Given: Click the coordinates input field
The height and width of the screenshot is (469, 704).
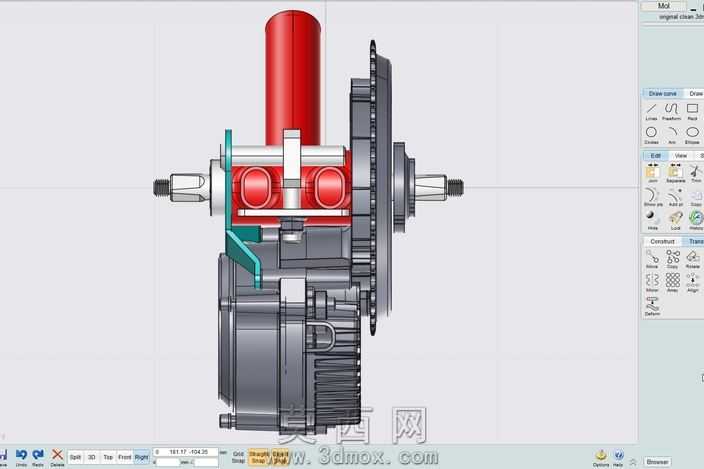Looking at the screenshot, I should click(x=186, y=452).
